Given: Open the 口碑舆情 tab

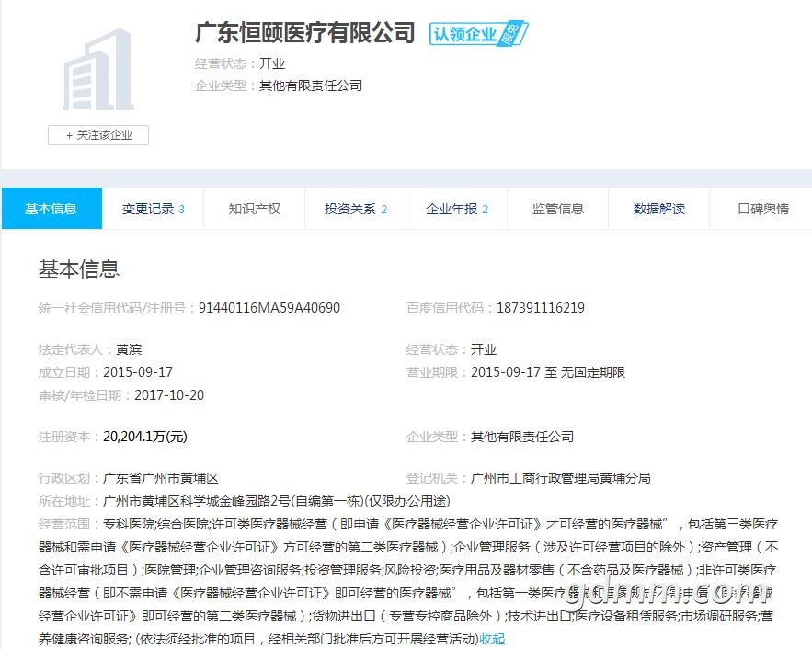Looking at the screenshot, I should [762, 209].
